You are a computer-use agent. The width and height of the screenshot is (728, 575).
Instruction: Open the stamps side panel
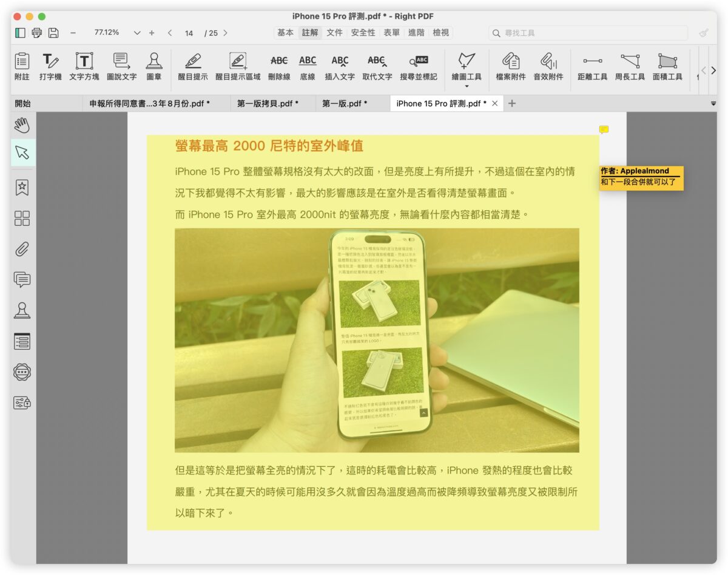22,310
